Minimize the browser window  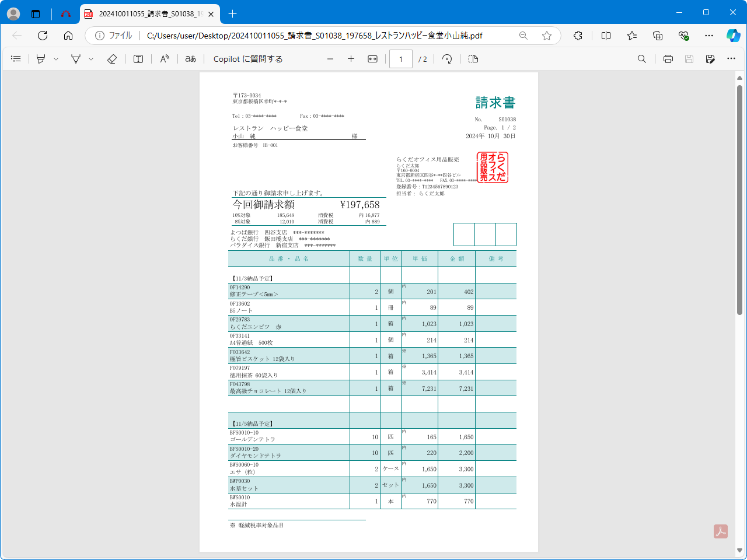(679, 12)
